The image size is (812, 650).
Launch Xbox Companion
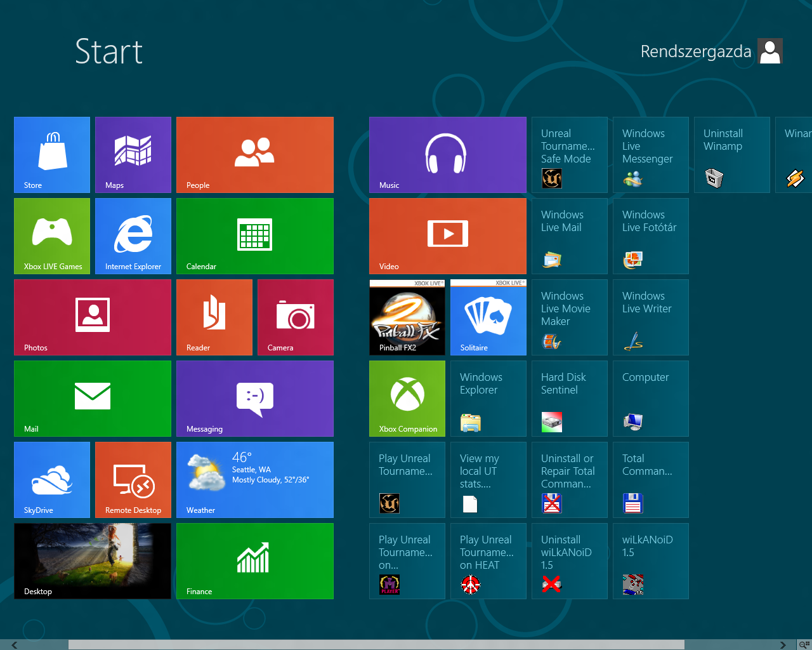tap(407, 398)
